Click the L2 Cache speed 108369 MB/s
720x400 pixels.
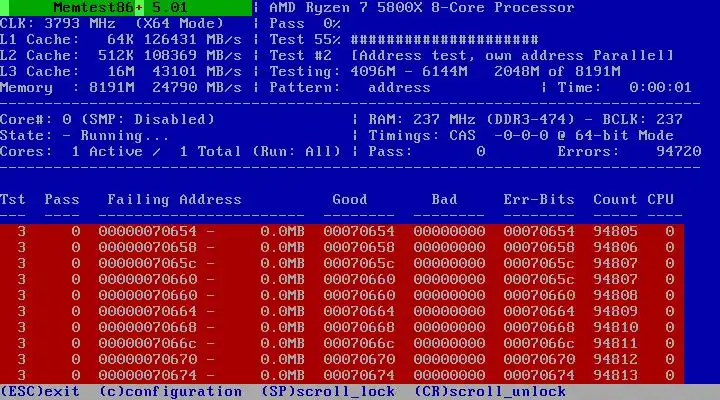pyautogui.click(x=193, y=56)
